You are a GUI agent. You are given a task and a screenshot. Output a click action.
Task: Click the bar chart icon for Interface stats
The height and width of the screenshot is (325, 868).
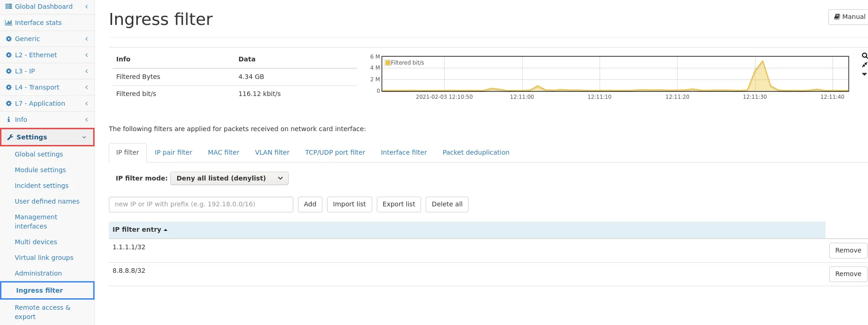(8, 23)
